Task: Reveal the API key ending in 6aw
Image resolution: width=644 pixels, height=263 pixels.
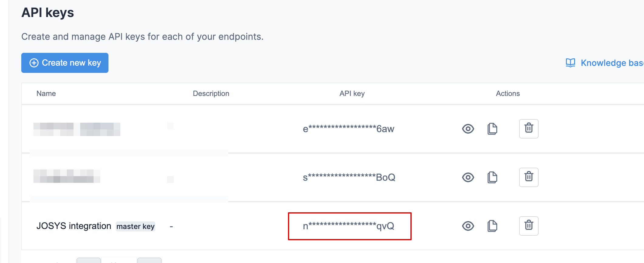Action: (x=468, y=129)
